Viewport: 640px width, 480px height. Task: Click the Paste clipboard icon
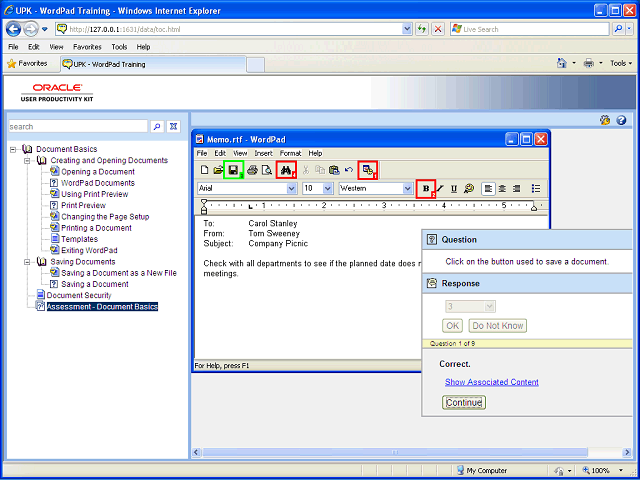click(334, 170)
